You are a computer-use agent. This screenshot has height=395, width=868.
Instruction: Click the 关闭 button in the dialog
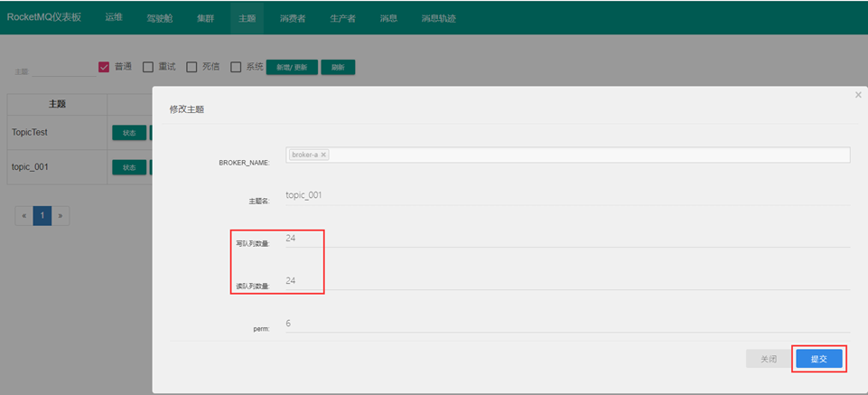click(769, 359)
